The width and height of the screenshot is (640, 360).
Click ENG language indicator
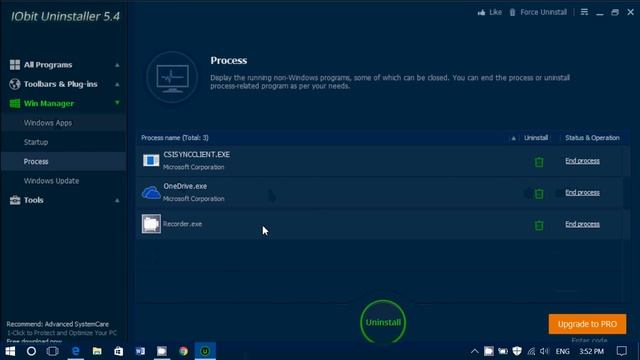(x=562, y=351)
